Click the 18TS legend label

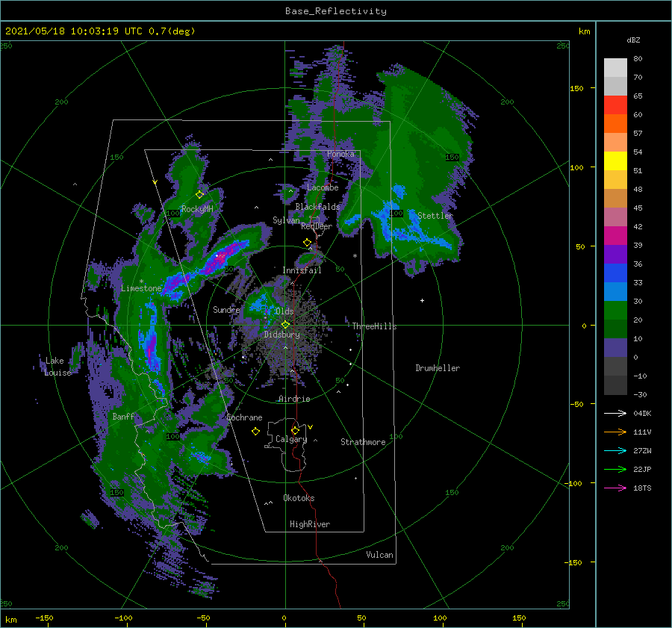tap(642, 488)
